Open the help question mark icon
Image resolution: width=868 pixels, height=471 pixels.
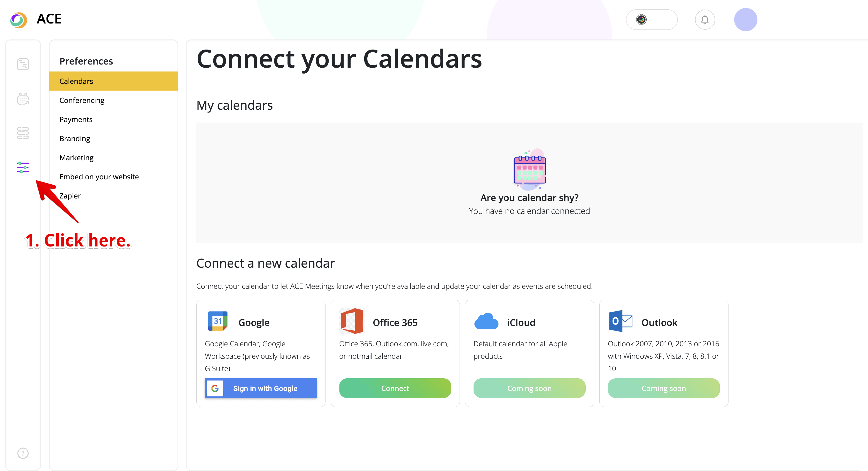[23, 453]
